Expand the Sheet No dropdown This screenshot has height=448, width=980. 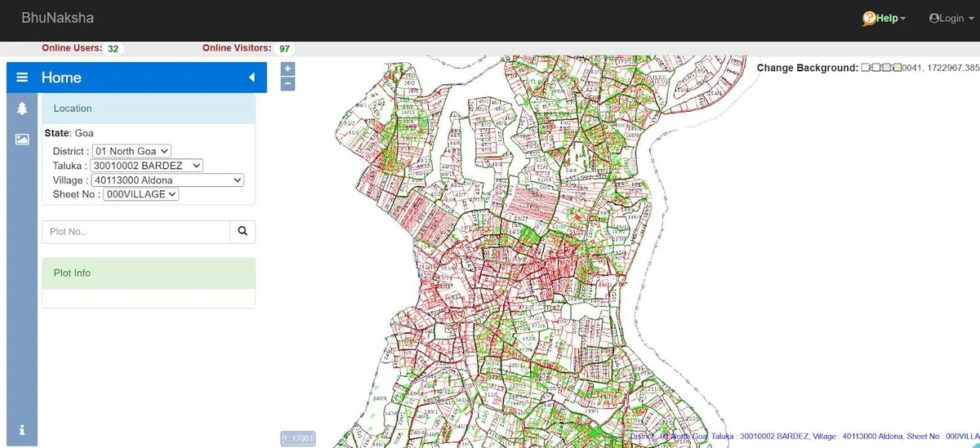click(141, 194)
